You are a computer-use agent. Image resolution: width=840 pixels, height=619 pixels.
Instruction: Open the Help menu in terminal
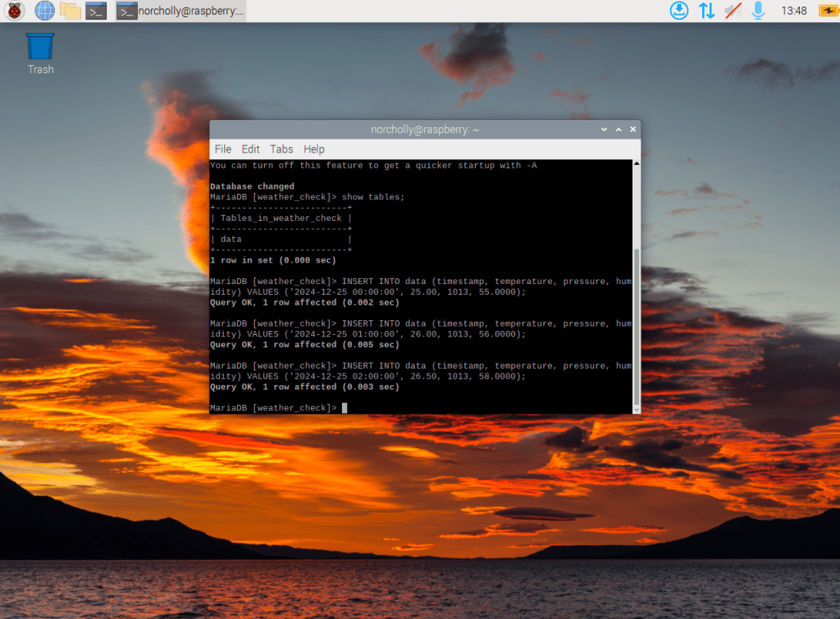tap(314, 149)
